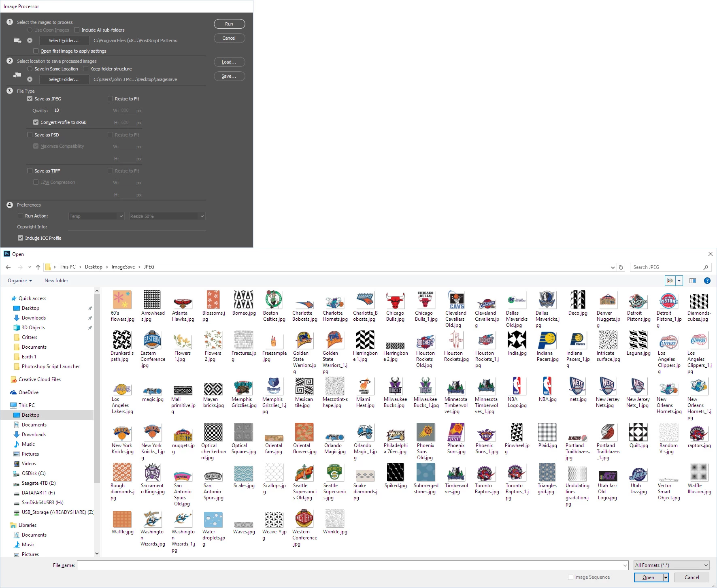Image resolution: width=717 pixels, height=588 pixels.
Task: Open the Organize menu
Action: (x=19, y=281)
